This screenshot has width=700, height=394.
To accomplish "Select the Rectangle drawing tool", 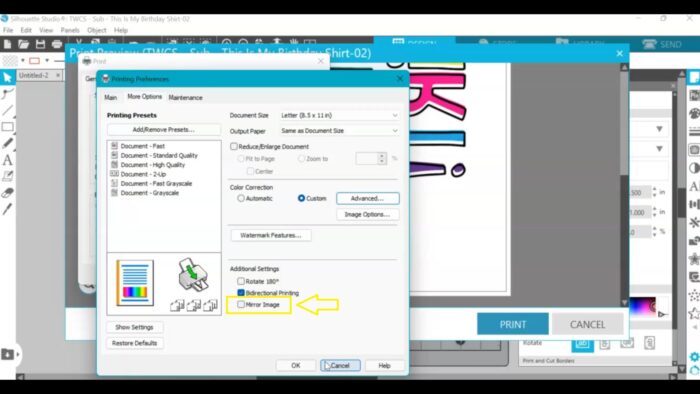I will pos(7,127).
